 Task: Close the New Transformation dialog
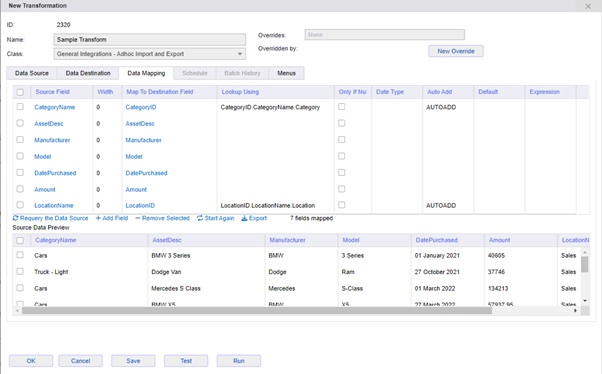pos(588,7)
